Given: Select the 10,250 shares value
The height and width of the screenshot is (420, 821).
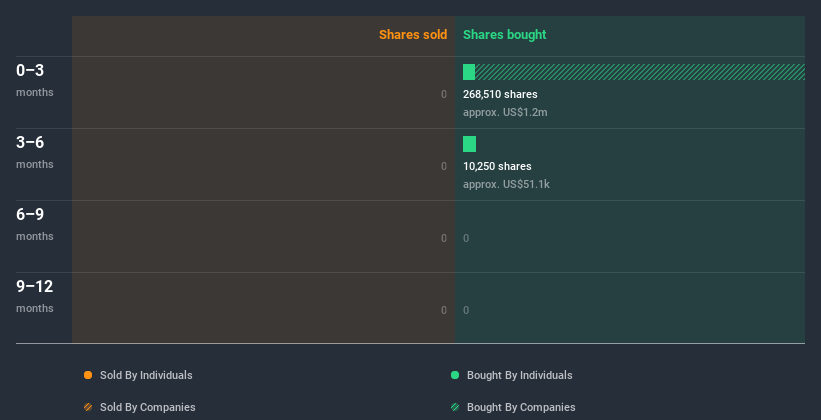Looking at the screenshot, I should coord(497,167).
